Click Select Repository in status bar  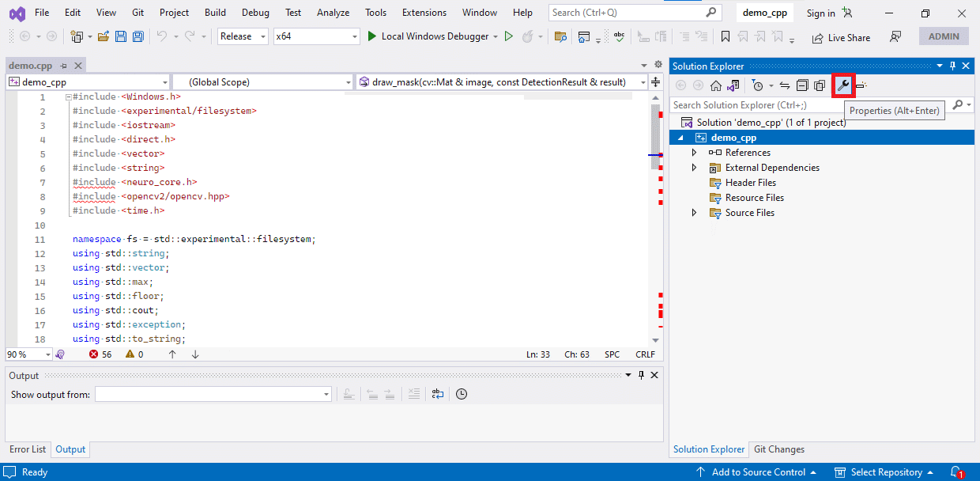(884, 472)
